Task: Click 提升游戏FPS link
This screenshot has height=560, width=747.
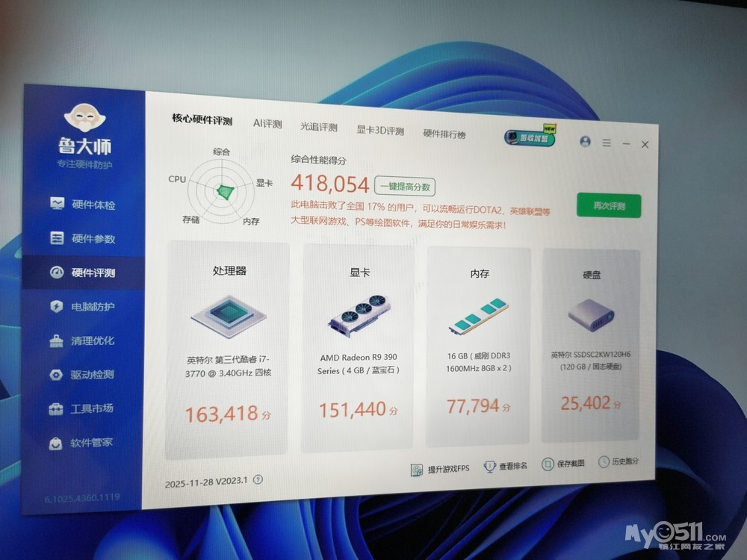Action: pyautogui.click(x=440, y=469)
